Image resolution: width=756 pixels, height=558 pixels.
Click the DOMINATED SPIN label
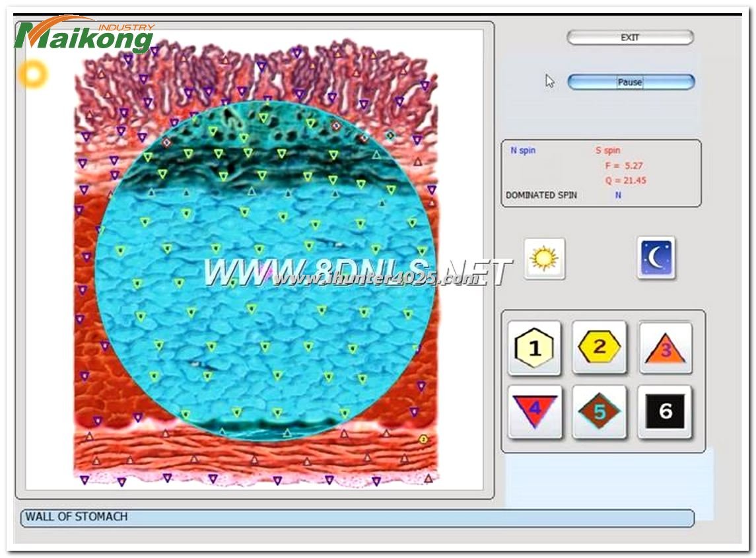point(541,195)
